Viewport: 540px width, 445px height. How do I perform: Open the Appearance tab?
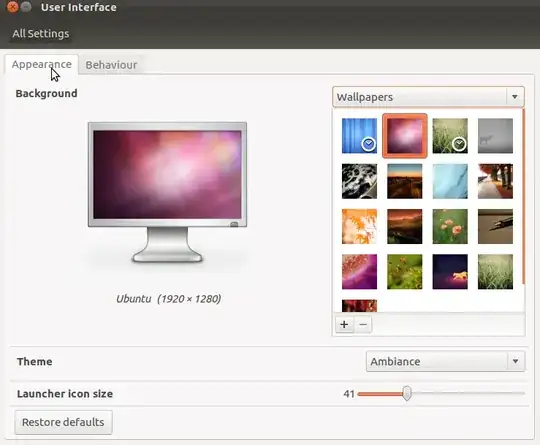[42, 64]
